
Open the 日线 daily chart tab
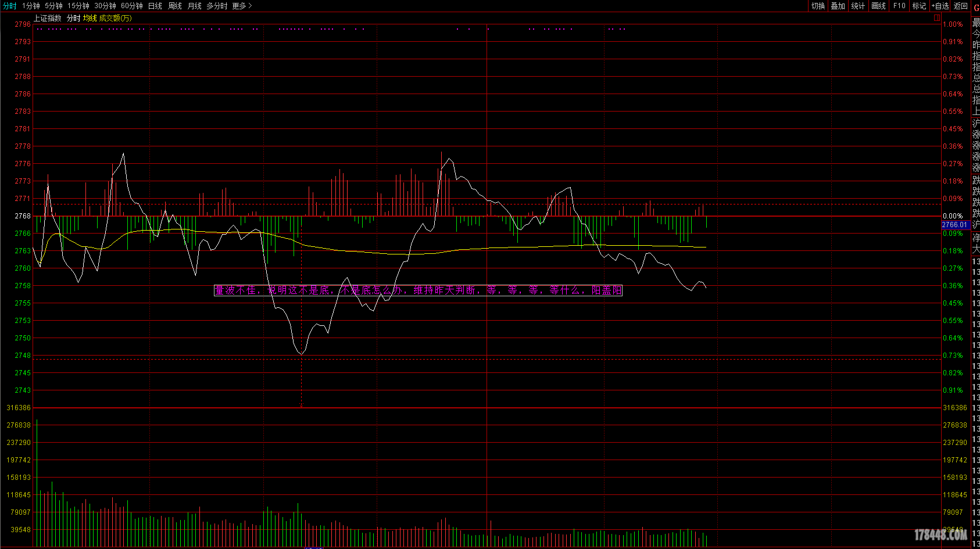155,6
